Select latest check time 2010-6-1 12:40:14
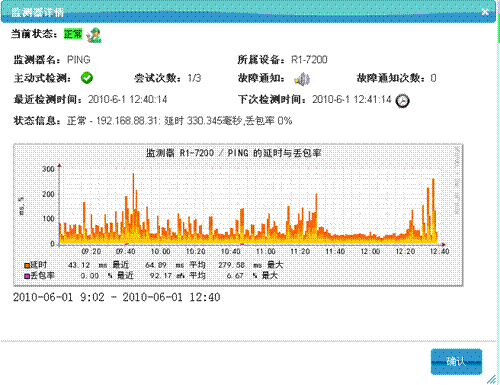This screenshot has width=500, height=385. [x=128, y=99]
